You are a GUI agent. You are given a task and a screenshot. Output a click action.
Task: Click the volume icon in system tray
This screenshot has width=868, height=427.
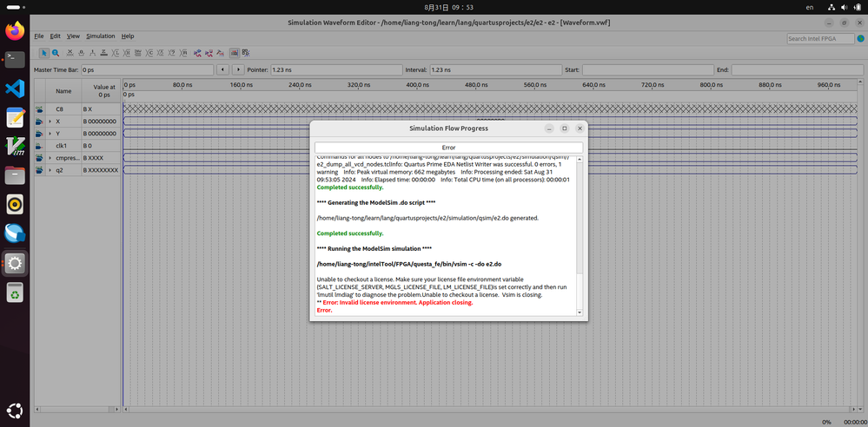pyautogui.click(x=845, y=7)
